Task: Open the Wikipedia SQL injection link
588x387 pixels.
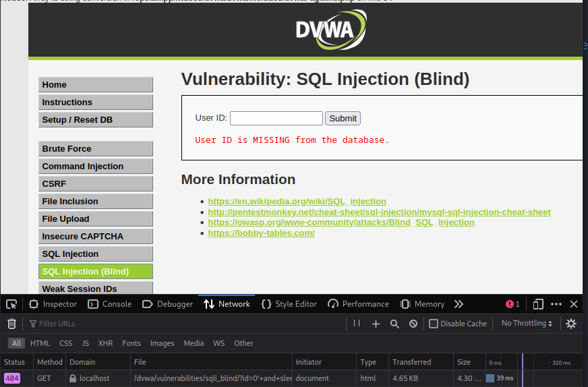Action: 297,202
